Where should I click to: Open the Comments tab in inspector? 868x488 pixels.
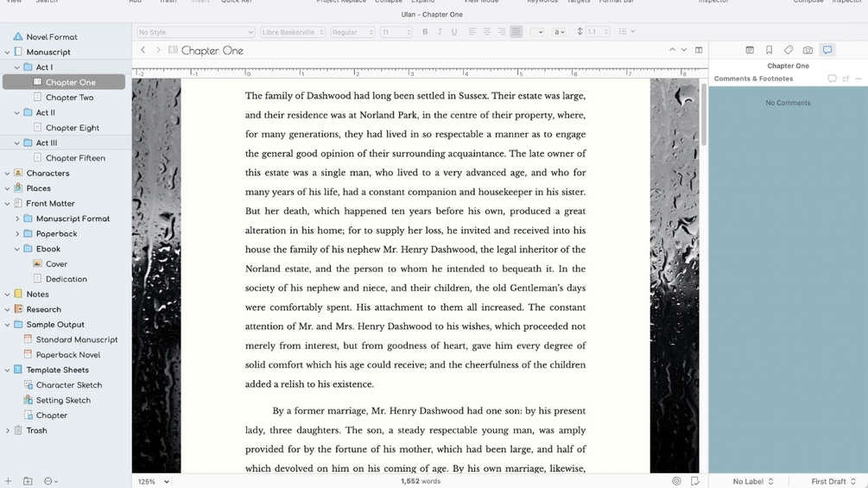(827, 50)
